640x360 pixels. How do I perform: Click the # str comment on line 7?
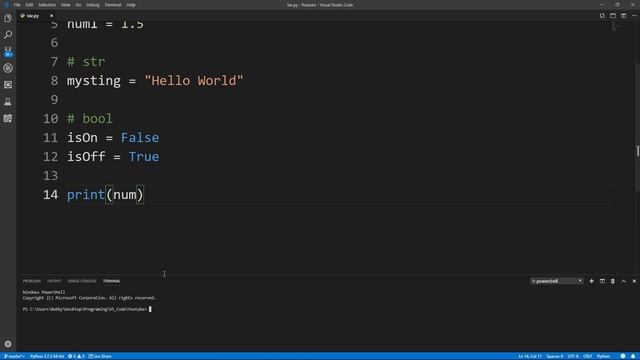[x=86, y=62]
